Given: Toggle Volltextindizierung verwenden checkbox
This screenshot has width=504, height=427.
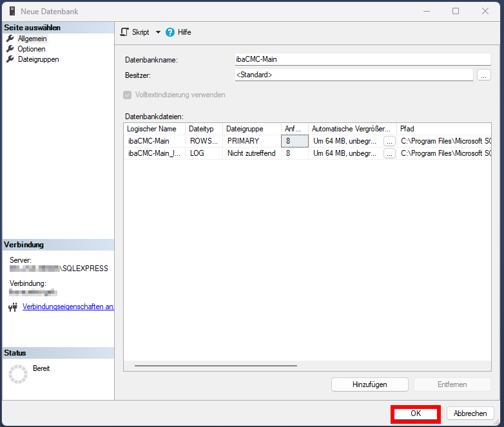Looking at the screenshot, I should (x=127, y=95).
